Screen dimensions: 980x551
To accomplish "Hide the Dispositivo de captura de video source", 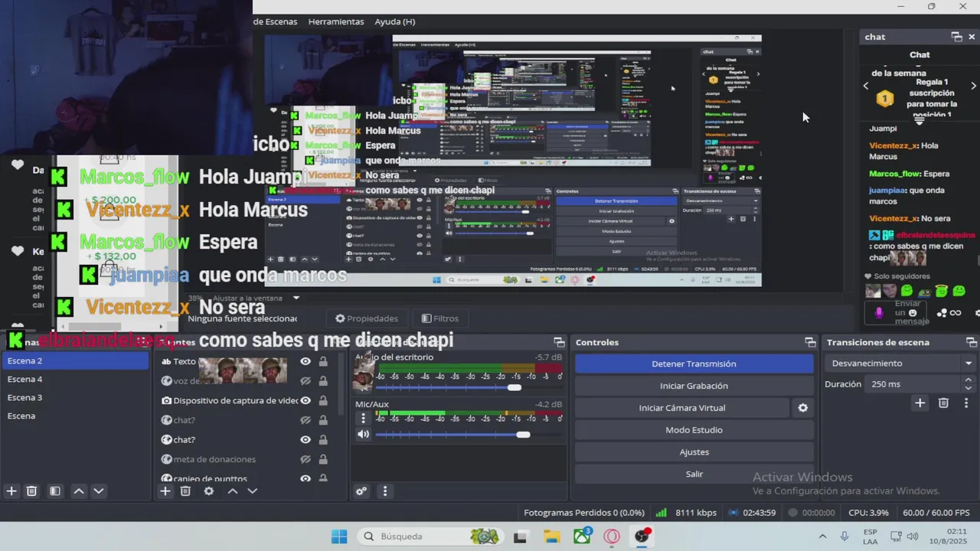I will click(x=305, y=400).
